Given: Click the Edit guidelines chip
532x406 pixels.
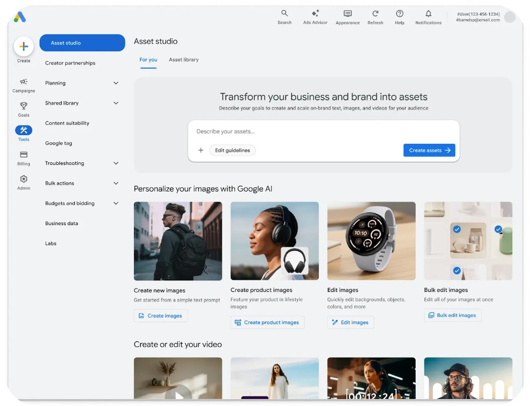Looking at the screenshot, I should [232, 150].
